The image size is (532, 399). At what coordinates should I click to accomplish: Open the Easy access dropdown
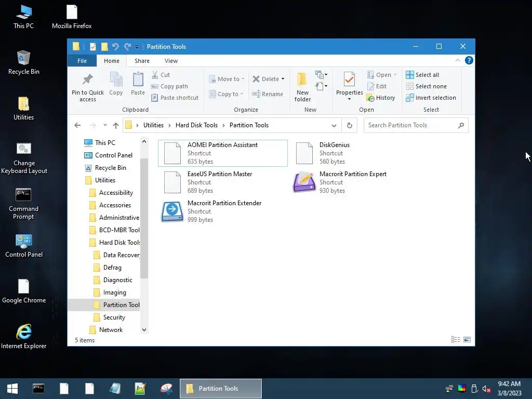pyautogui.click(x=321, y=86)
